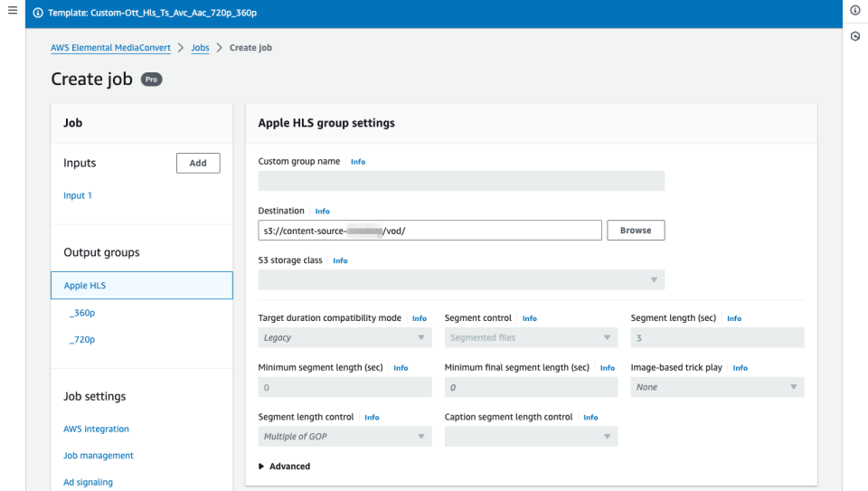Open Job management settings

coord(99,456)
